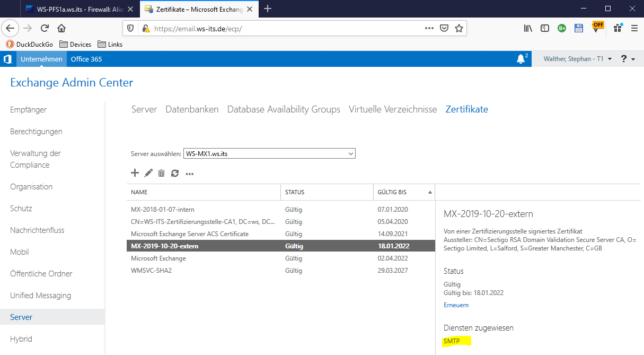This screenshot has width=644, height=355.
Task: Delete the selected certificate with trash icon
Action: point(162,173)
